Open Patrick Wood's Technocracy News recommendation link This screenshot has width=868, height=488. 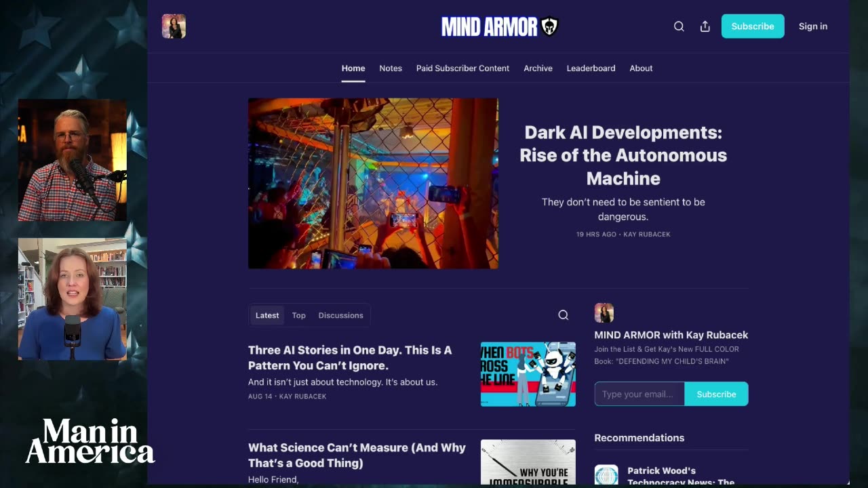[x=681, y=476]
